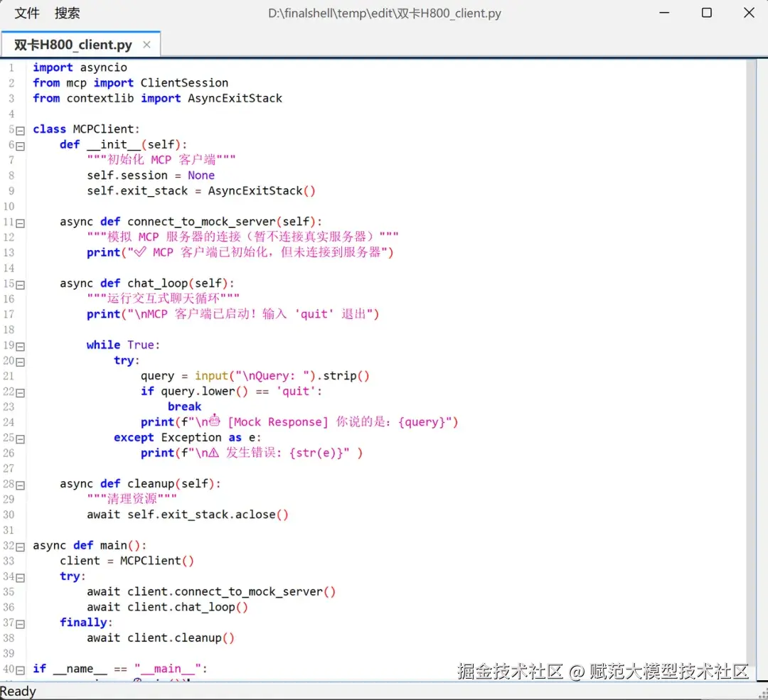Collapse the finally block fold marker
This screenshot has height=700, width=768.
coord(20,624)
